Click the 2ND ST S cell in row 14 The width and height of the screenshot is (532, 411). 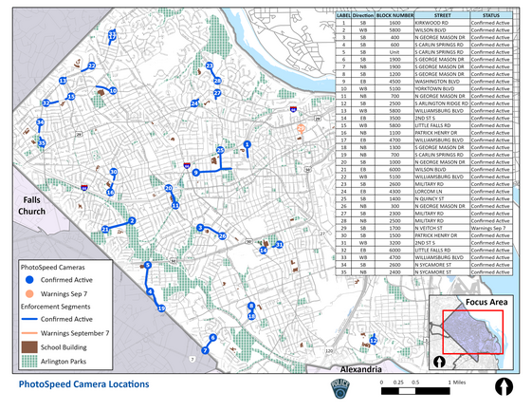coord(442,118)
